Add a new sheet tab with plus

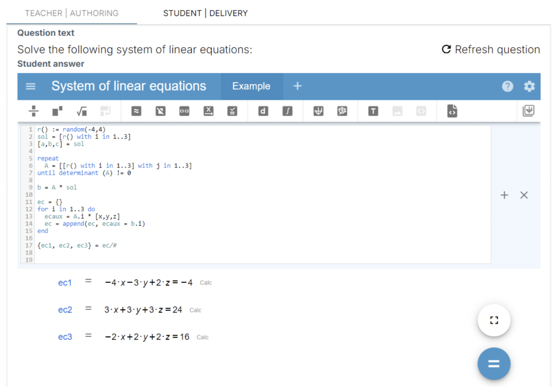(297, 86)
